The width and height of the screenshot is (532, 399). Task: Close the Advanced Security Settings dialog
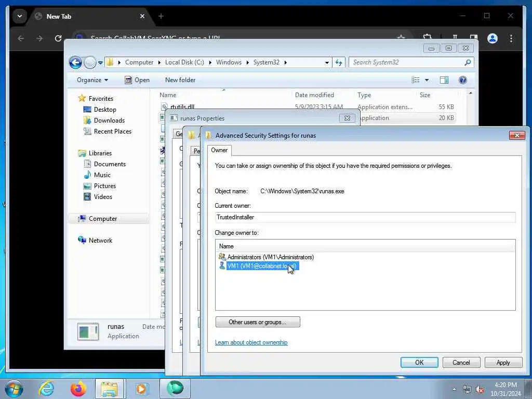point(517,136)
